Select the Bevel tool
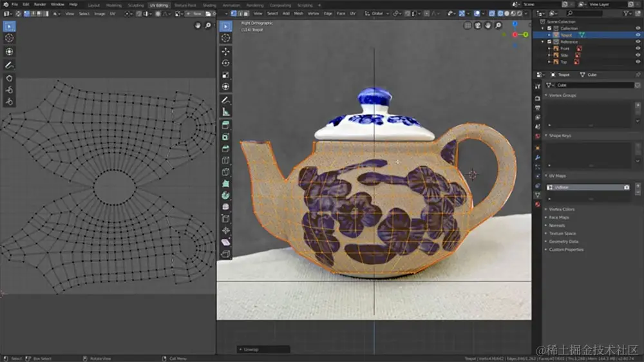 226,149
